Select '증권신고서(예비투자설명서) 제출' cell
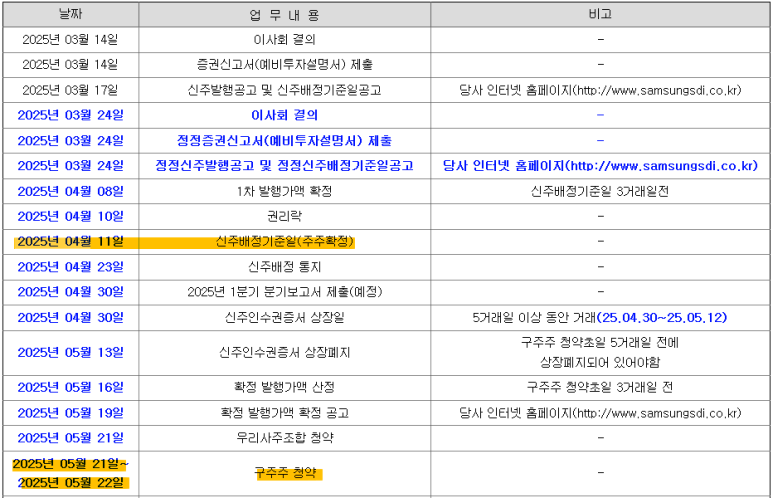 coord(284,65)
